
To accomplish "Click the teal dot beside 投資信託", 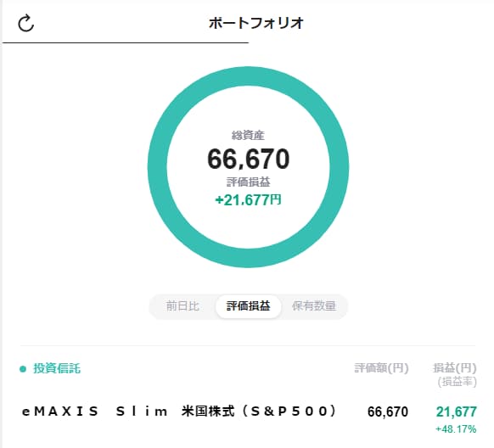I will tap(23, 368).
